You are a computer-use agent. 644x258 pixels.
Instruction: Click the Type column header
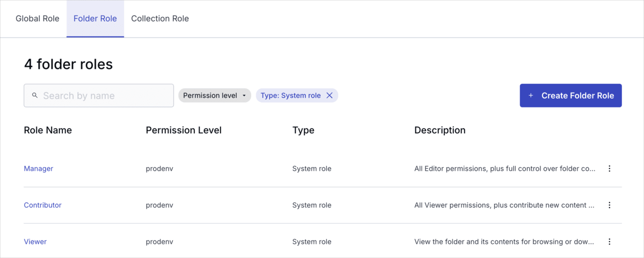303,130
